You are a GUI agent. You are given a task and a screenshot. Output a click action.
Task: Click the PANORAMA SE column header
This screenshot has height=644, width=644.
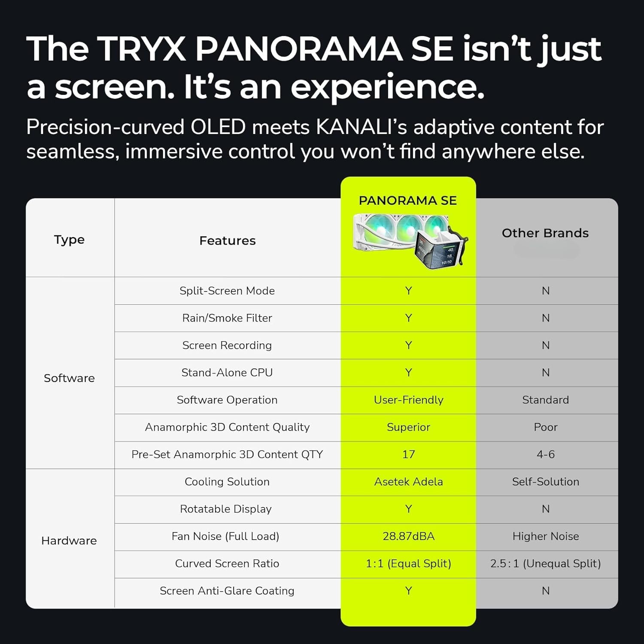[407, 200]
